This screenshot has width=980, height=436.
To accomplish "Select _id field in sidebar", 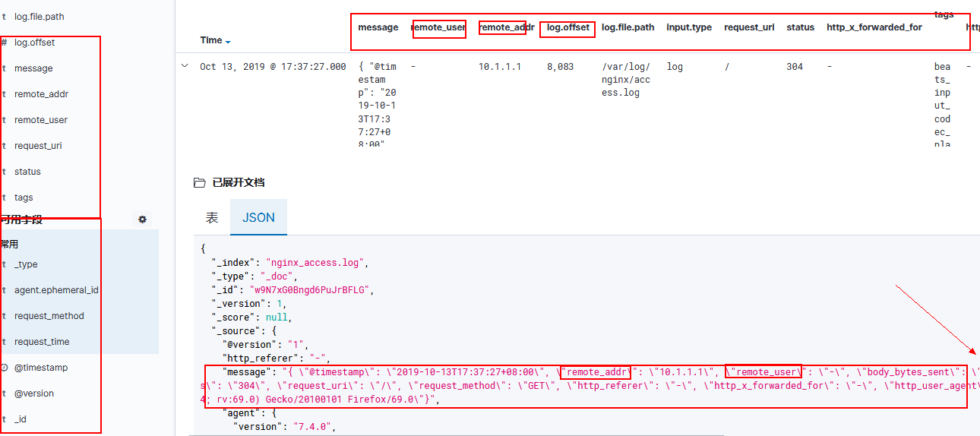I will click(x=21, y=419).
